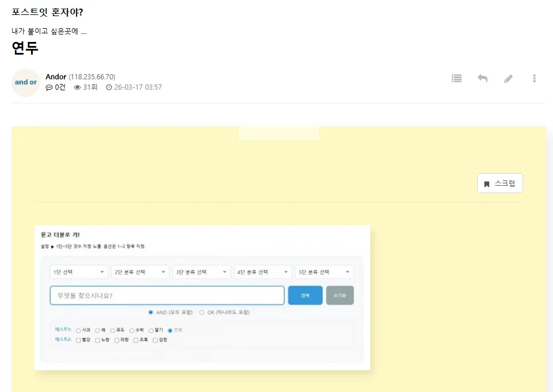553x392 pixels.
Task: Choose the 수박 radio option
Action: 132,330
